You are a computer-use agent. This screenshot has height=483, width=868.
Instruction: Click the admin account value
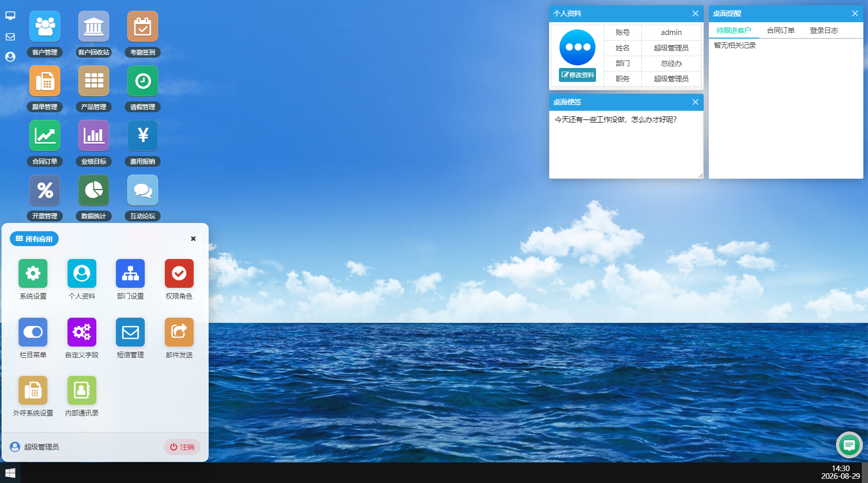671,32
